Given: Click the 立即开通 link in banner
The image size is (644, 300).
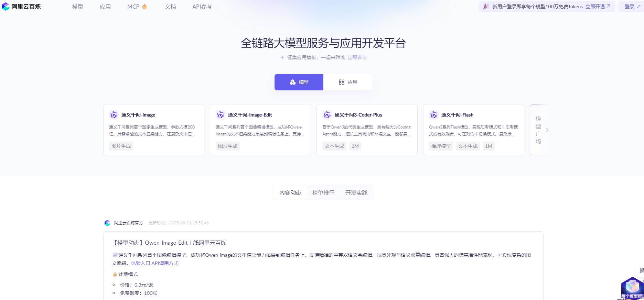Looking at the screenshot, I should pos(598,7).
